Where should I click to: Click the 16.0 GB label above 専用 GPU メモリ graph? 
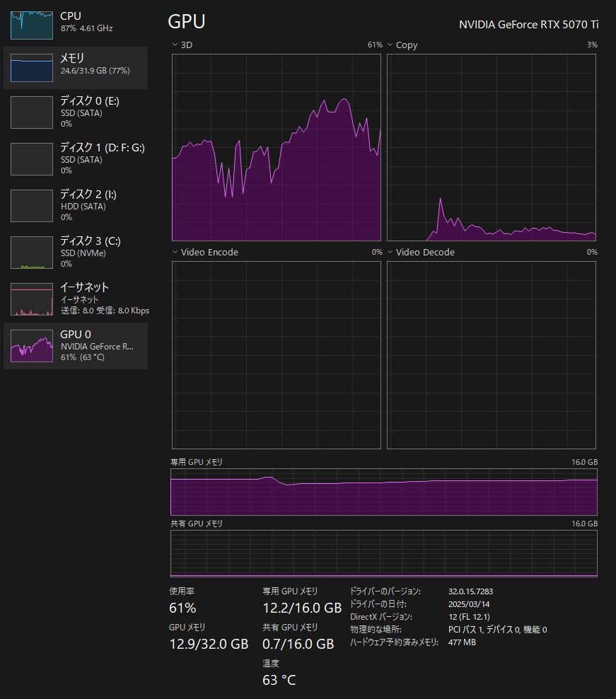tap(585, 462)
